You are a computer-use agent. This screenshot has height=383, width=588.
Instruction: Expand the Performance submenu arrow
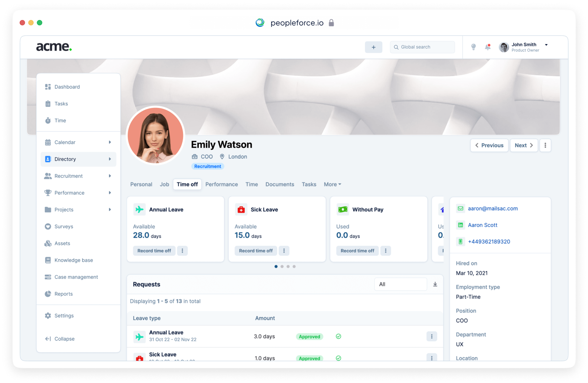tap(110, 193)
